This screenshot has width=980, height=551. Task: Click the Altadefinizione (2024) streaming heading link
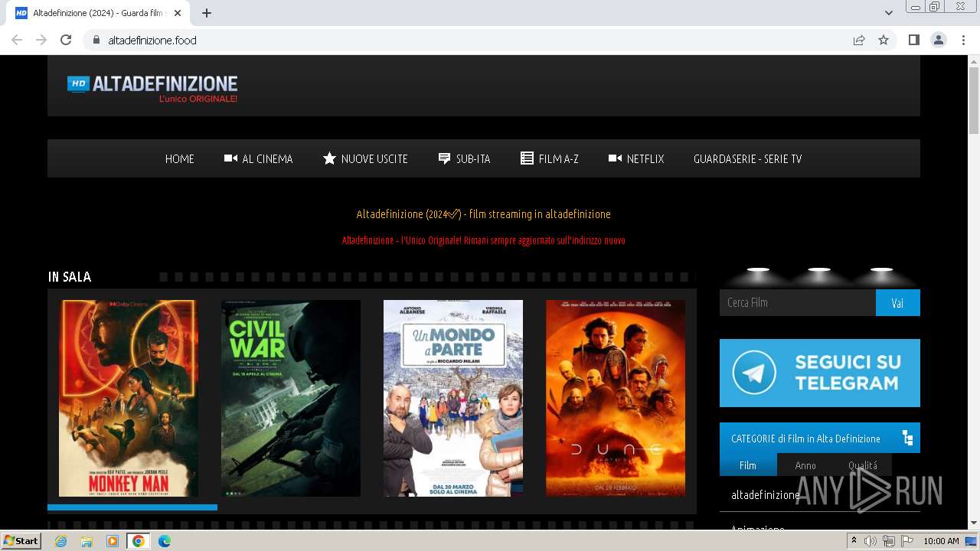coord(483,214)
